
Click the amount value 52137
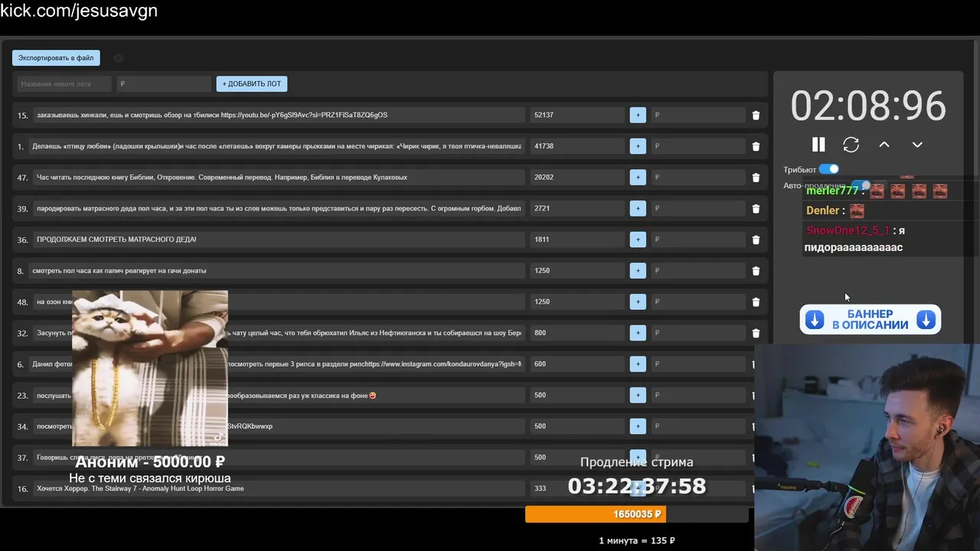click(544, 115)
